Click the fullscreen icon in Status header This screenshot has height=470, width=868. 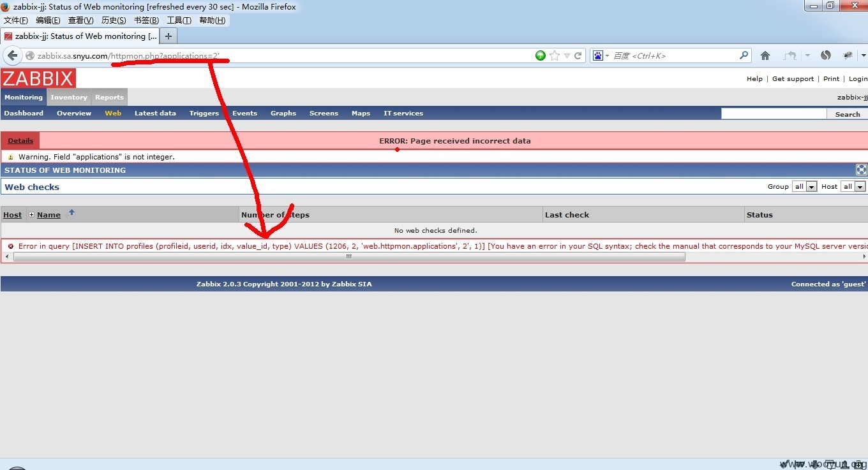862,170
